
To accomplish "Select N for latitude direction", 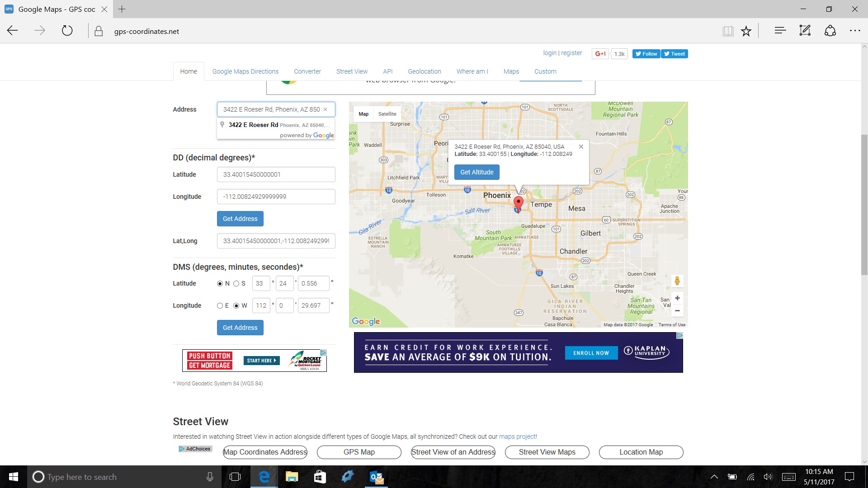I will coord(220,284).
